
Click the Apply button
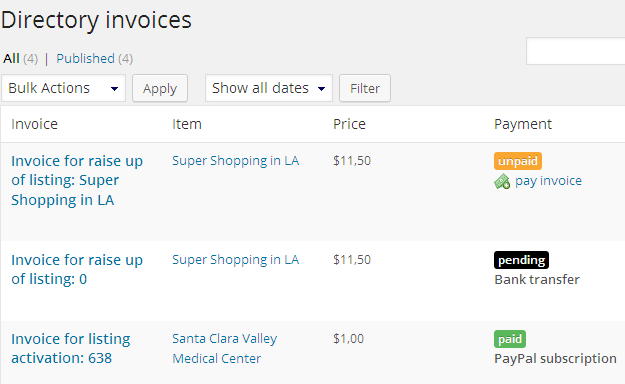tap(160, 88)
